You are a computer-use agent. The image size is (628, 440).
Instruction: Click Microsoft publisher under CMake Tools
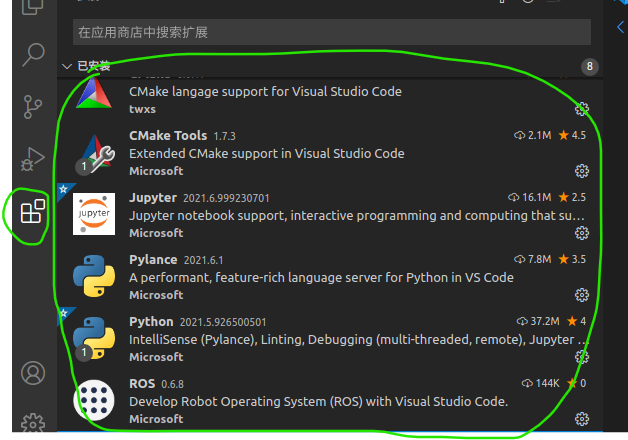pyautogui.click(x=156, y=171)
